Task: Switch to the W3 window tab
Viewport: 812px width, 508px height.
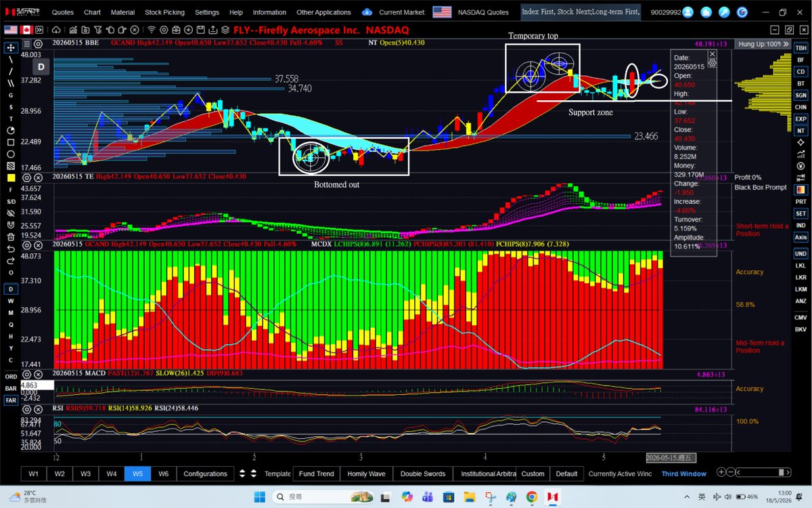Action: 85,473
